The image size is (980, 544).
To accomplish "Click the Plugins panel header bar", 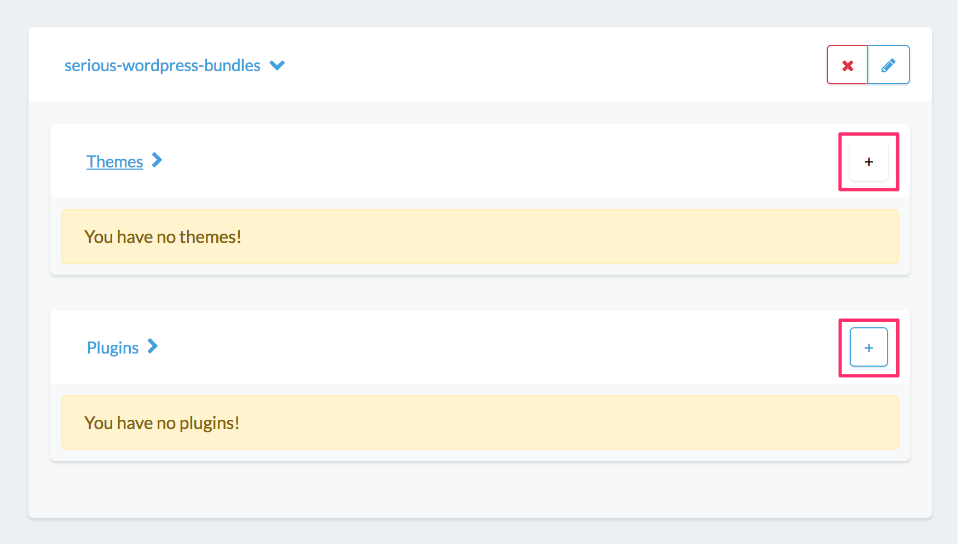I will point(480,347).
